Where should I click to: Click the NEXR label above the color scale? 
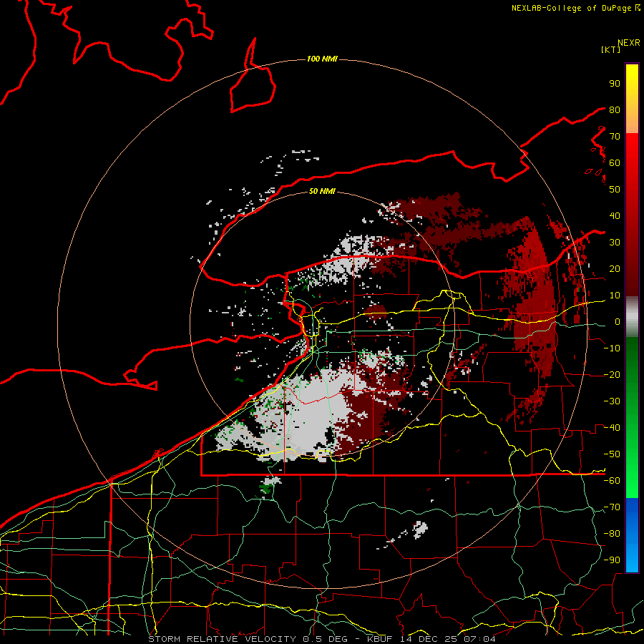[x=629, y=43]
